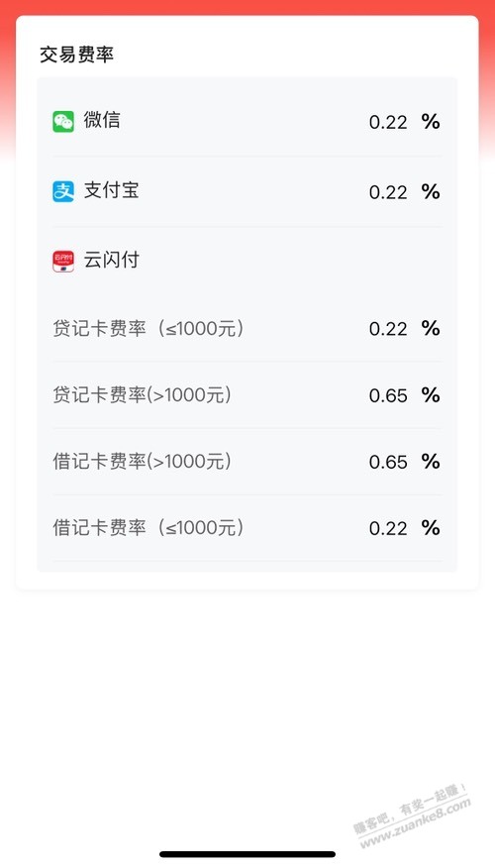
Task: Tap the home indicator bar at bottom
Action: click(247, 854)
